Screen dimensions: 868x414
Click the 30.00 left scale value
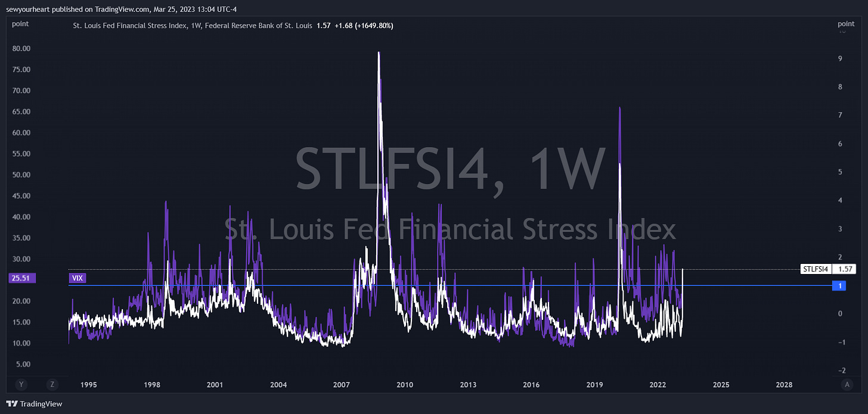21,259
